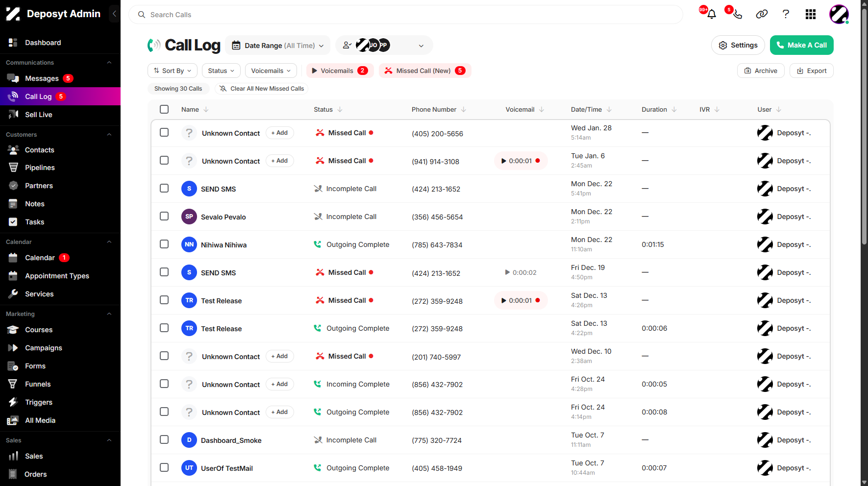868x486 pixels.
Task: Open the notifications bell icon
Action: tap(712, 14)
